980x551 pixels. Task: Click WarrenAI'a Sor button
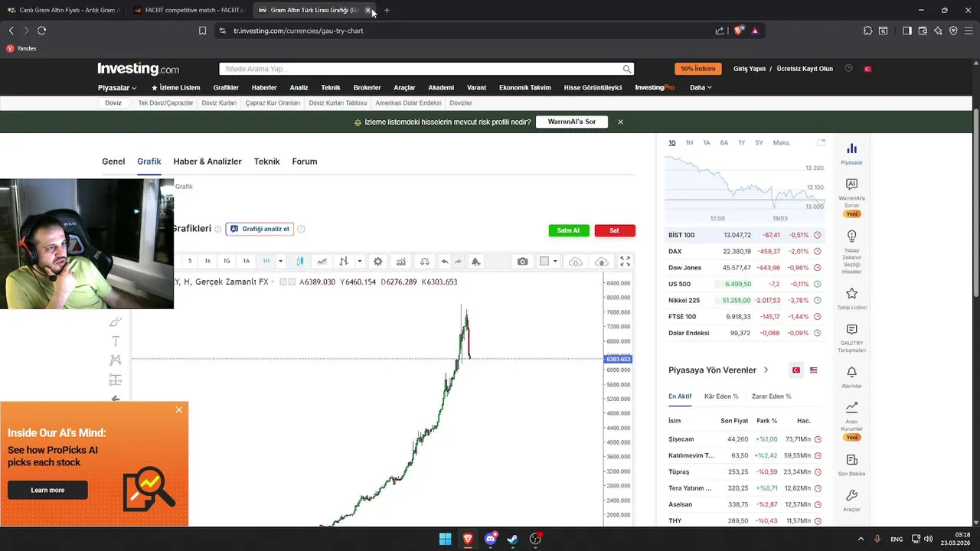572,122
